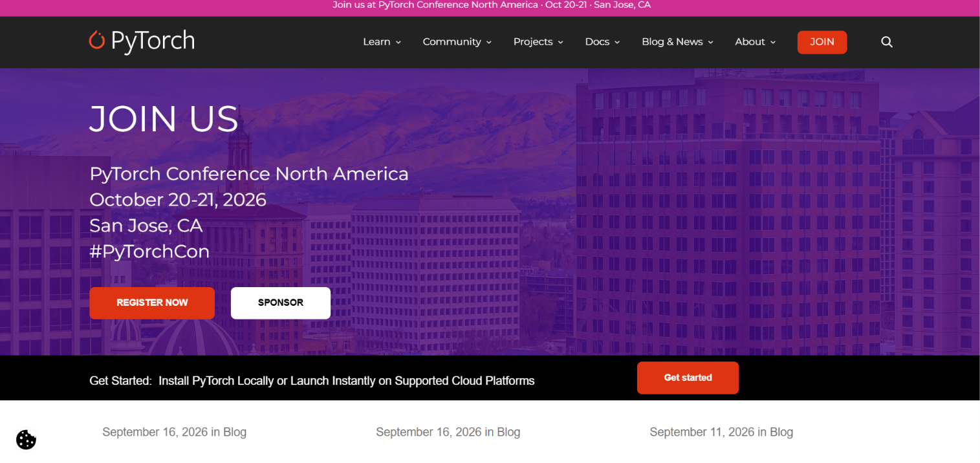The width and height of the screenshot is (980, 463).
Task: Expand the chevron beside Projects
Action: 561,42
